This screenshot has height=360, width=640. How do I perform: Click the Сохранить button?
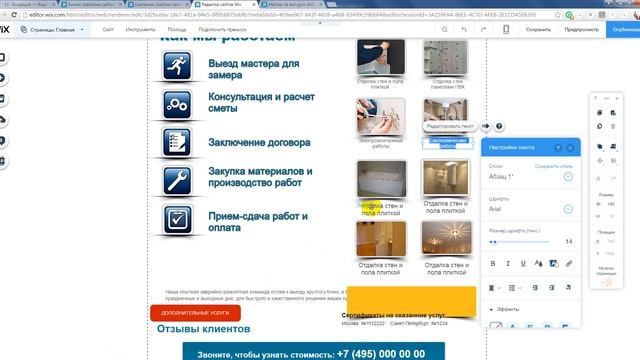(538, 29)
